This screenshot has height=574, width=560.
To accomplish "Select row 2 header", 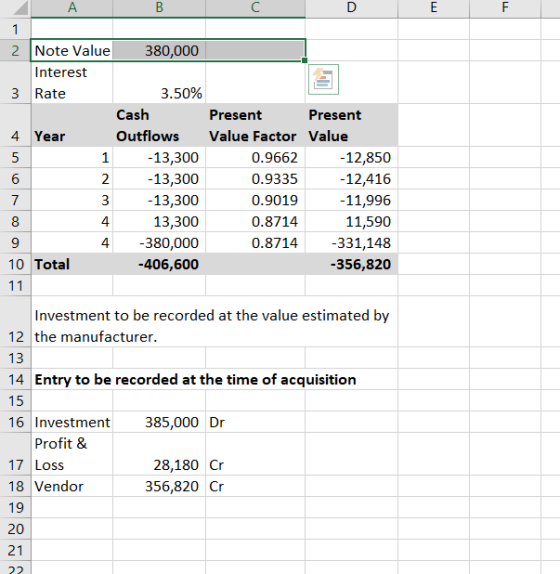I will pyautogui.click(x=15, y=51).
